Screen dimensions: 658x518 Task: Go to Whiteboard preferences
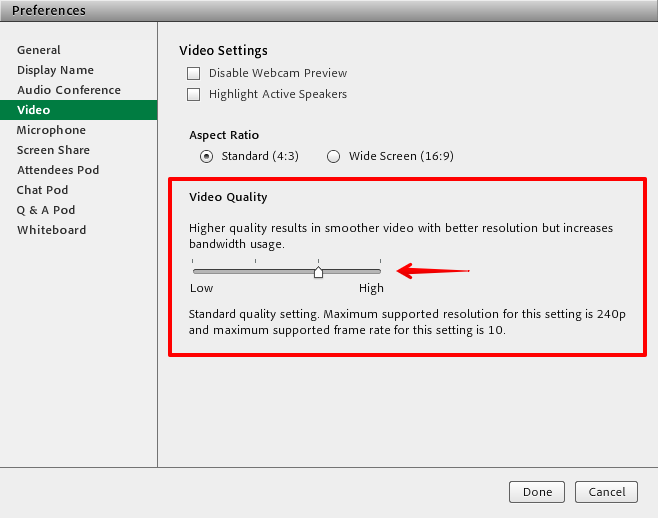tap(51, 230)
